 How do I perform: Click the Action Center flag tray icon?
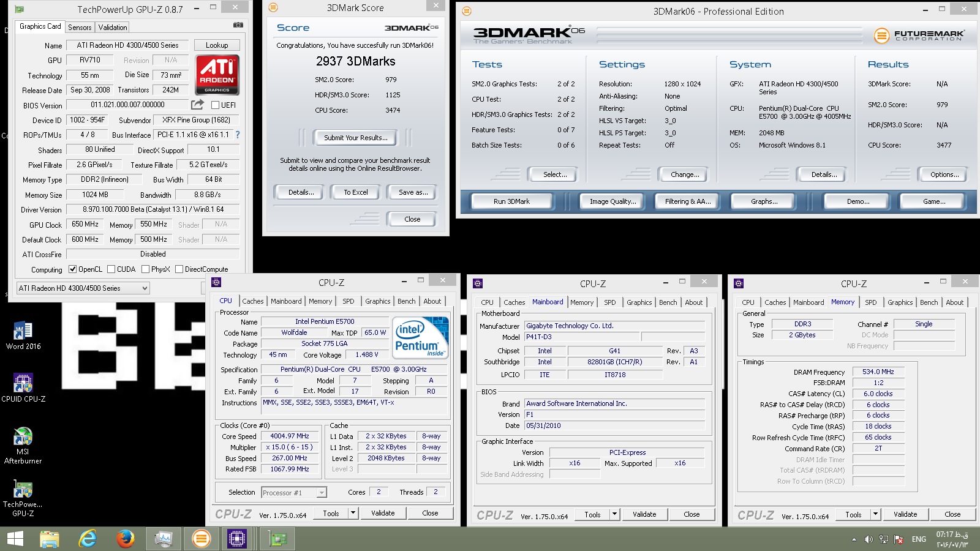pos(899,539)
